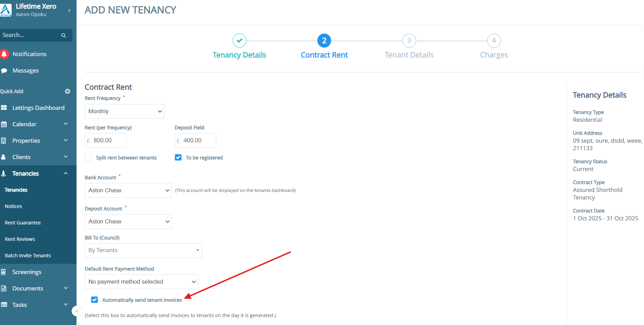Open Rent Guarantee in sidebar

23,223
